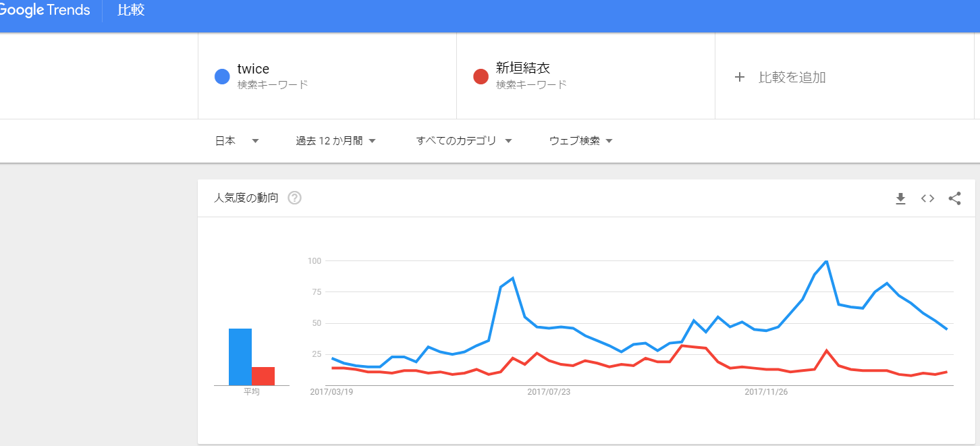This screenshot has height=446, width=980.
Task: Click the red dot beside 新垣結衣
Action: point(481,76)
